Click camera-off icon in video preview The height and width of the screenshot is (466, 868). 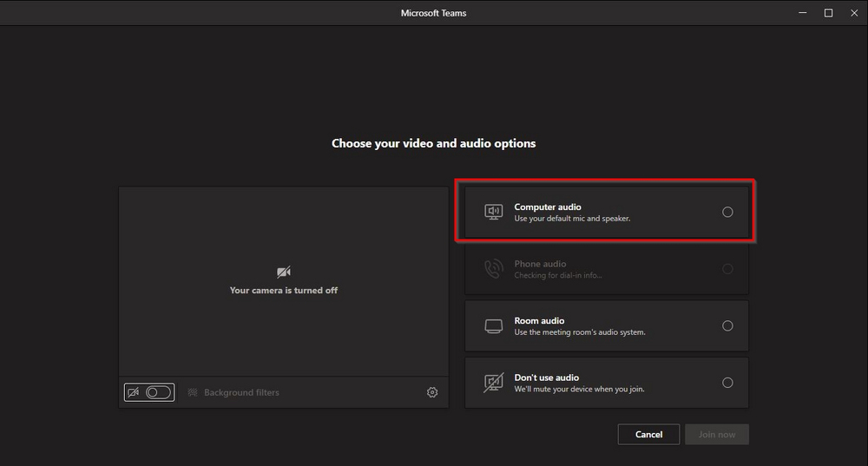(284, 272)
